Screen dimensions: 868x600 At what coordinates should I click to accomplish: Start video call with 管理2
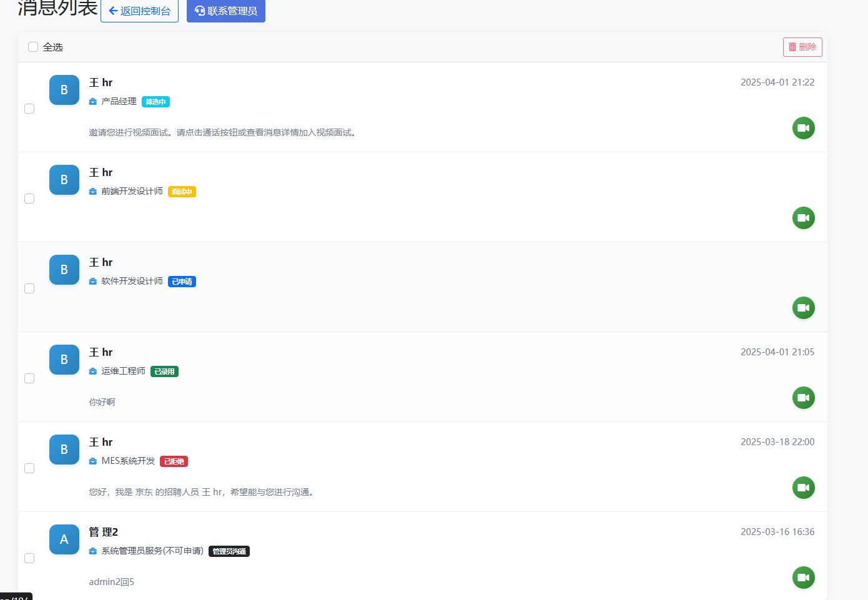point(803,578)
